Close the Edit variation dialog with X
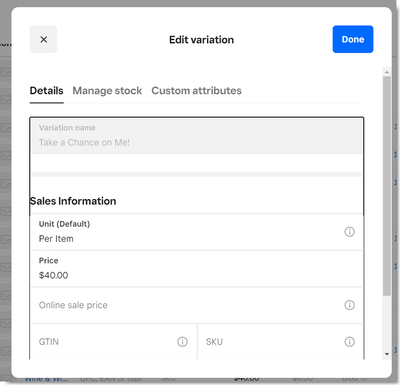The image size is (400, 385). point(43,39)
